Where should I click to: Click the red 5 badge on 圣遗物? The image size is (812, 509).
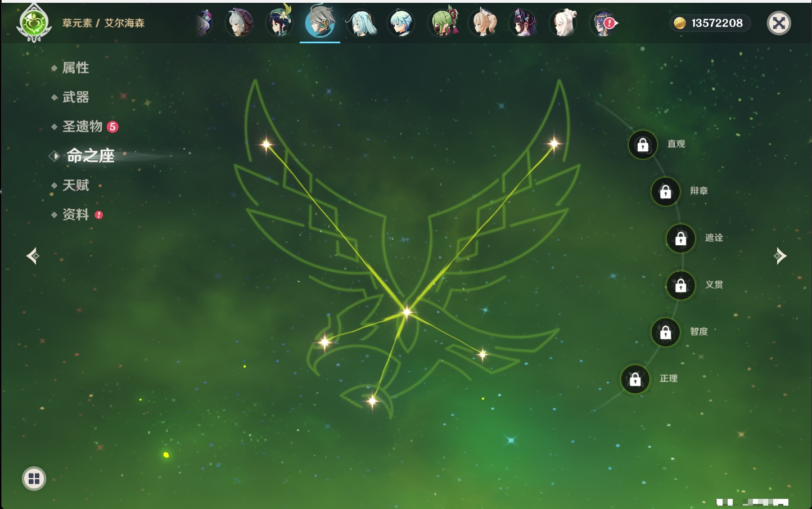[x=112, y=127]
